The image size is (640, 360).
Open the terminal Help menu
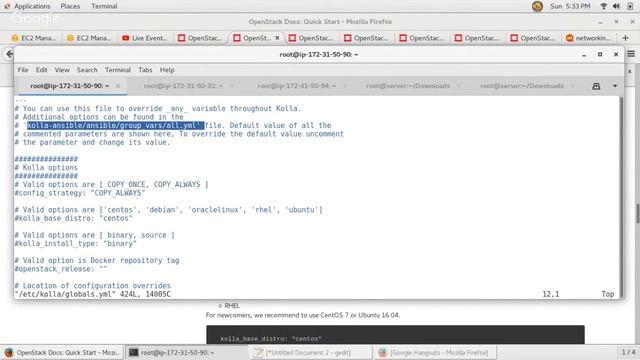(x=167, y=70)
